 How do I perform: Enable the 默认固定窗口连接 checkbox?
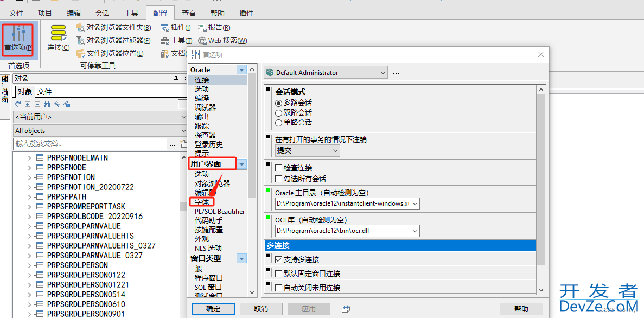click(278, 274)
